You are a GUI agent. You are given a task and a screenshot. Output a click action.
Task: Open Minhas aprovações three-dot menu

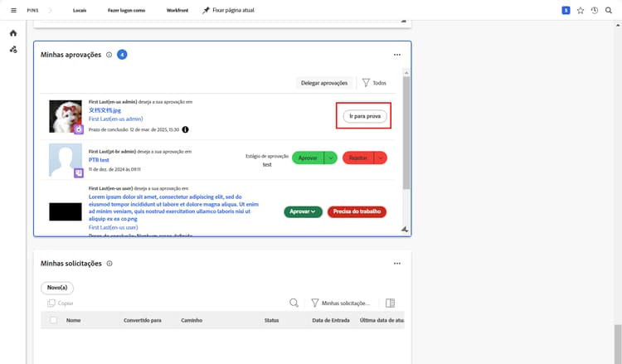coord(397,55)
